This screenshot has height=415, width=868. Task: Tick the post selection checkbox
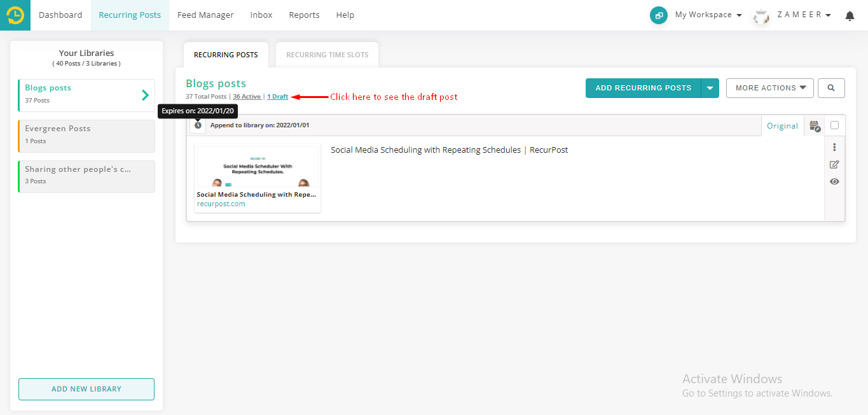[x=835, y=125]
